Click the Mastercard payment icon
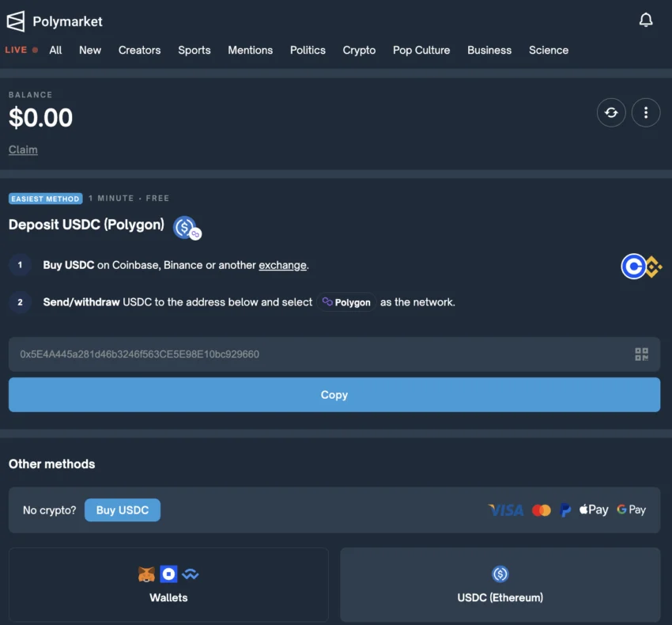This screenshot has width=672, height=625. [541, 510]
